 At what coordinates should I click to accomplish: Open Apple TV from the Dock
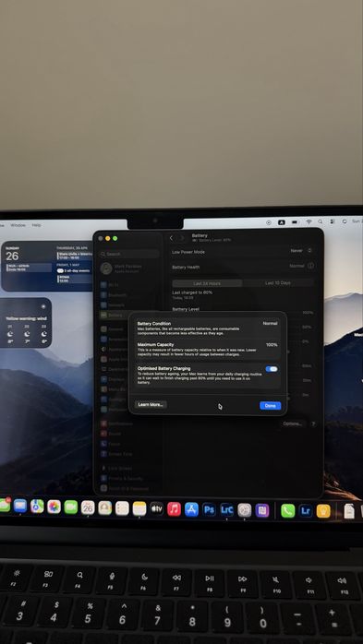tap(157, 509)
